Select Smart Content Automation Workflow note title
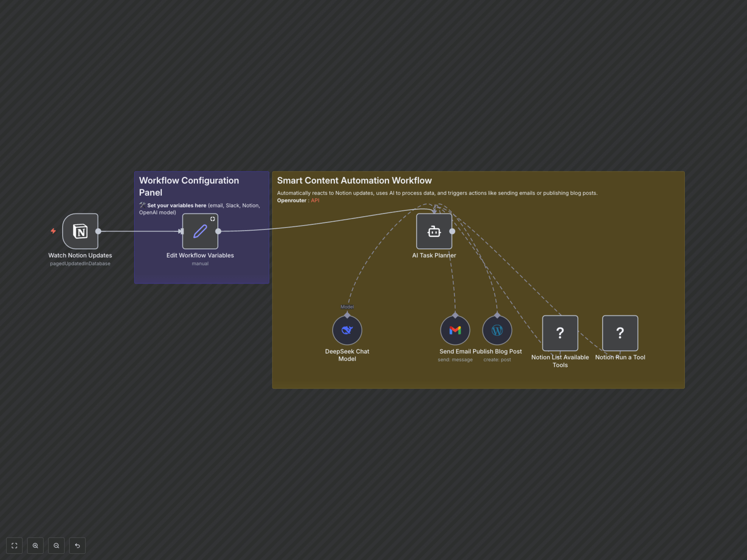Image resolution: width=747 pixels, height=560 pixels. tap(354, 181)
